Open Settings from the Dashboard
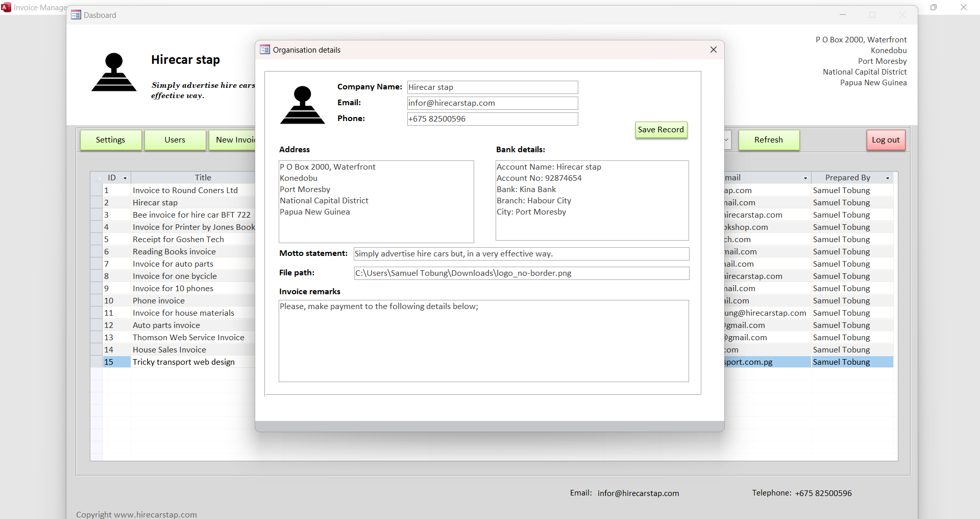980x519 pixels. [x=111, y=140]
